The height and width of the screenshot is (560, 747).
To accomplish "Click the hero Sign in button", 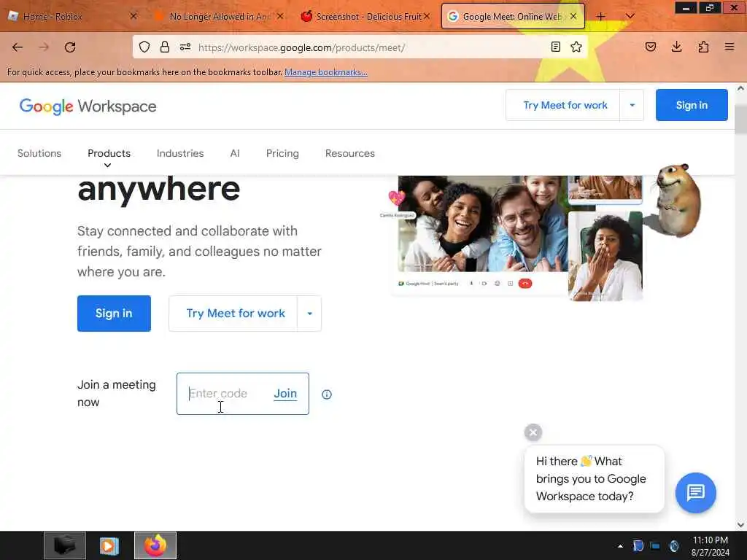I will [x=114, y=314].
